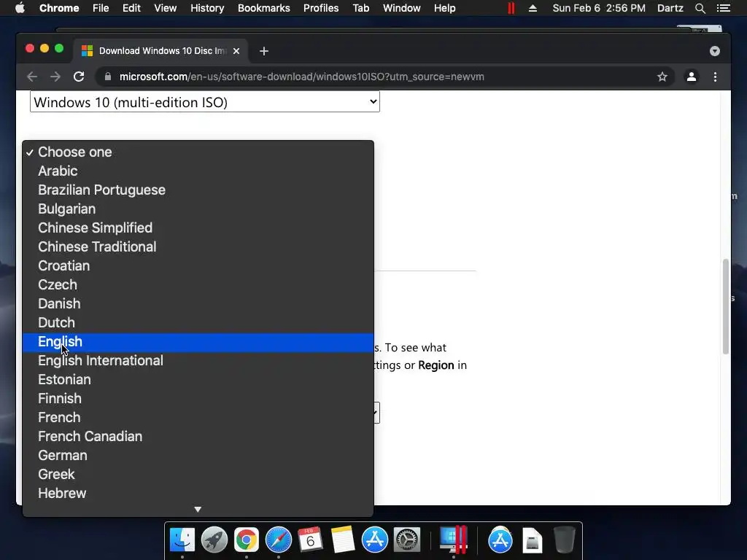Open Finder from the Dock
The width and height of the screenshot is (747, 560).
pos(182,540)
